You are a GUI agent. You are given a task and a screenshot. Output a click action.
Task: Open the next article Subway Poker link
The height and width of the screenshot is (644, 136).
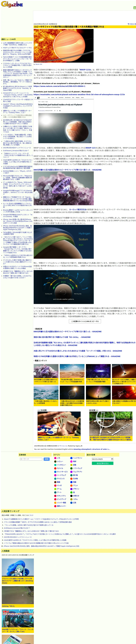(x=58, y=438)
